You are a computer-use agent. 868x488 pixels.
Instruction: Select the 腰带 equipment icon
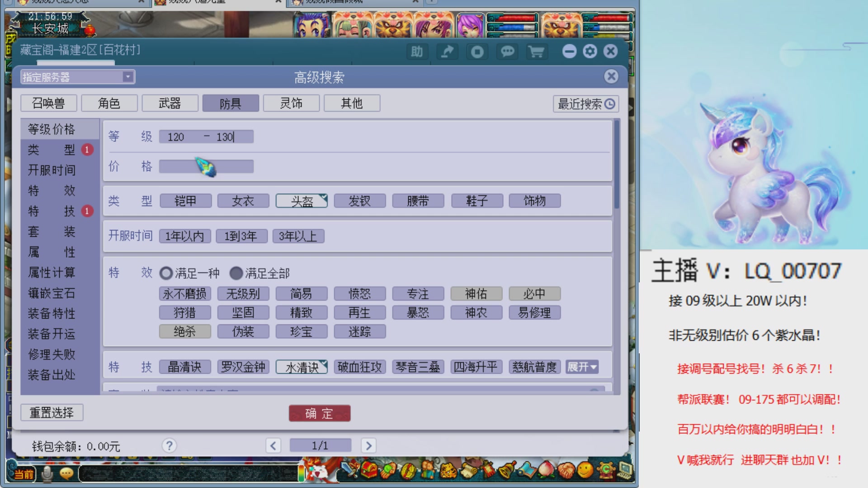[417, 201]
